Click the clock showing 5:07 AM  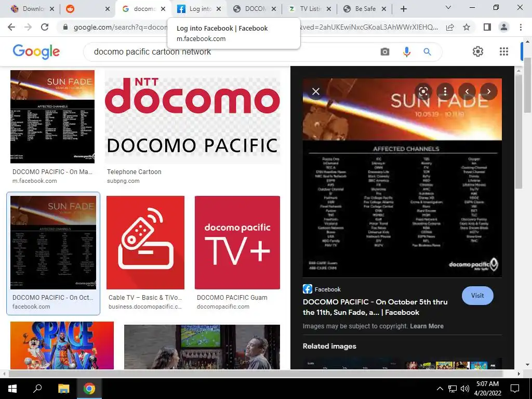[487, 384]
